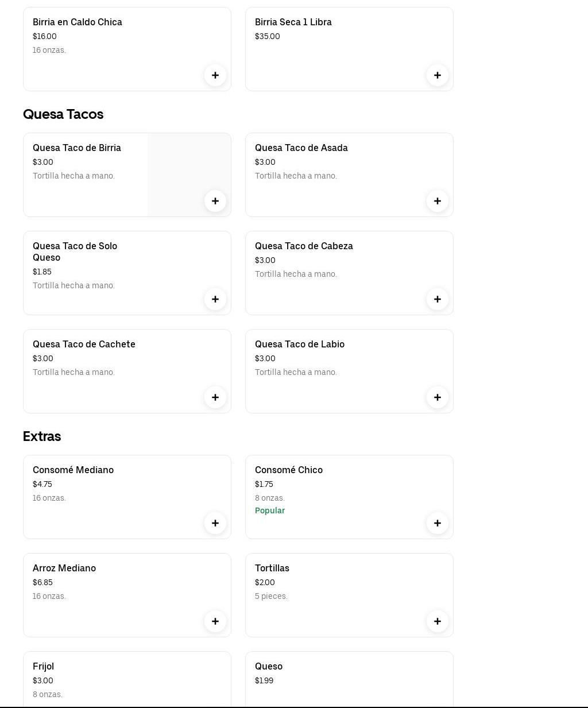
Task: Open the Consomé Chico item title
Action: tap(289, 470)
